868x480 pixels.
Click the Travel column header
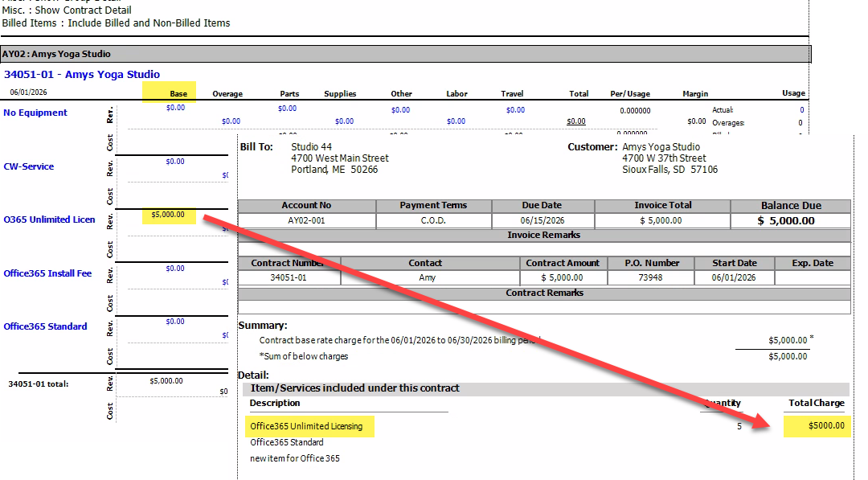(512, 93)
